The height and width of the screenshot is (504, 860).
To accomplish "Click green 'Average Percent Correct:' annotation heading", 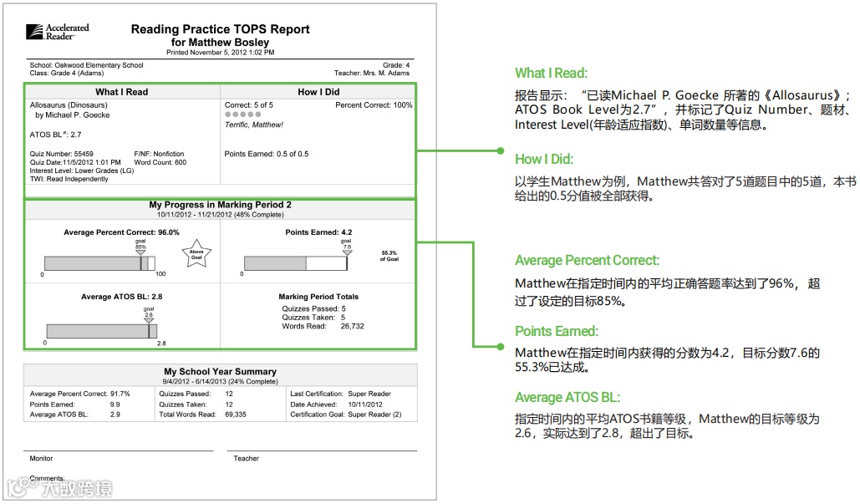I will click(x=587, y=261).
